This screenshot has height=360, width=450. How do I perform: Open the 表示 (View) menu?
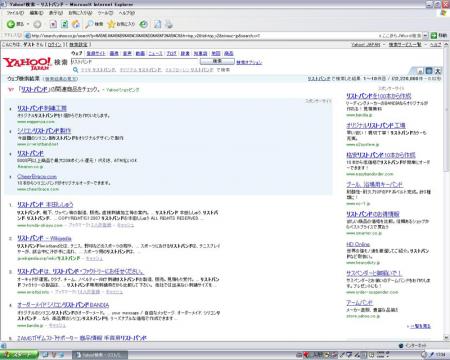56,13
